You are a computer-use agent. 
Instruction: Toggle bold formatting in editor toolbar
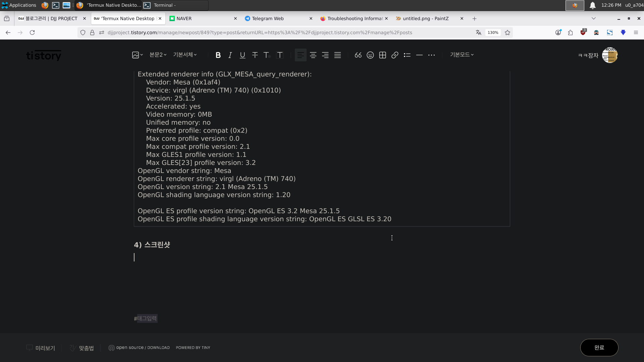pyautogui.click(x=218, y=55)
